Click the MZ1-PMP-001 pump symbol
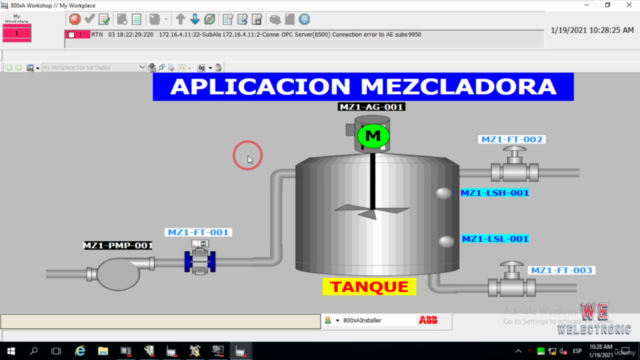 click(118, 273)
